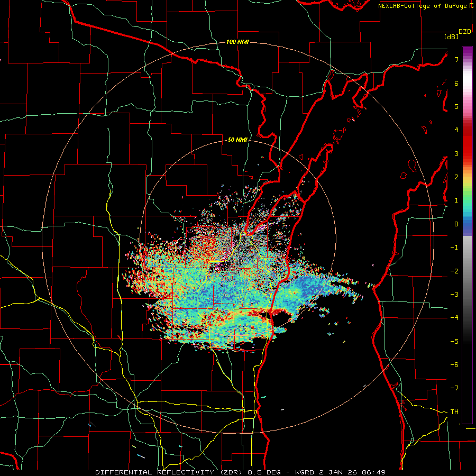Click the -5 dB label on the legend

[454, 341]
